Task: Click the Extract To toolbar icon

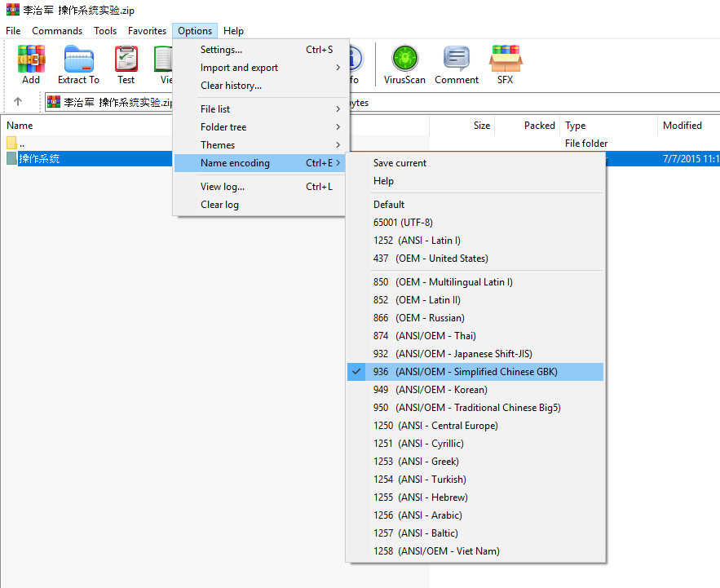Action: click(78, 60)
